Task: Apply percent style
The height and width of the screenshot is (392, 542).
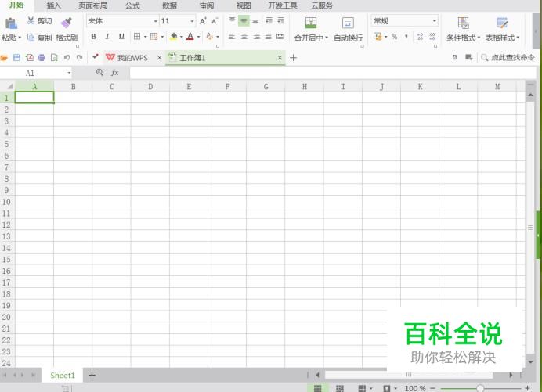Action: coord(395,37)
